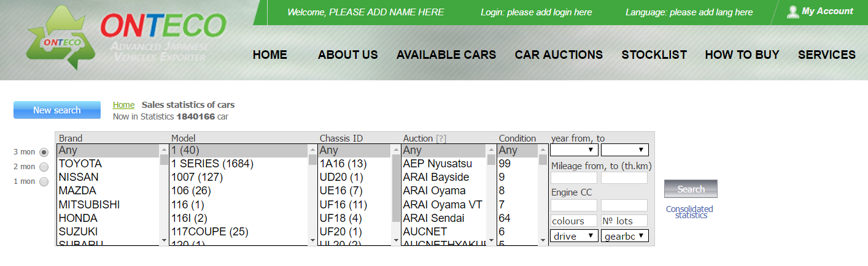Select HONDA in Brand list
The height and width of the screenshot is (266, 868).
108,218
